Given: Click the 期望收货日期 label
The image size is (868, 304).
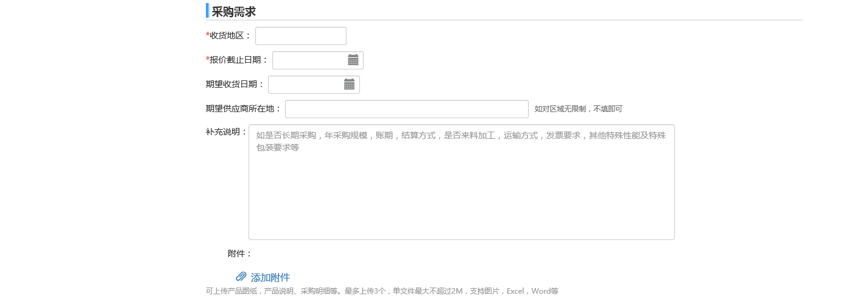Looking at the screenshot, I should 235,85.
